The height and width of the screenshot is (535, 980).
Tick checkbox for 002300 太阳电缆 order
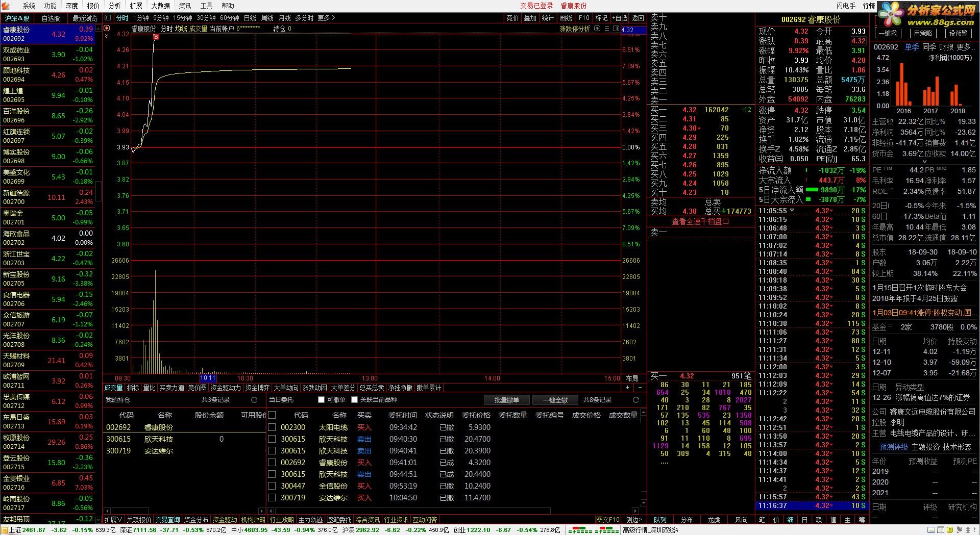point(272,427)
